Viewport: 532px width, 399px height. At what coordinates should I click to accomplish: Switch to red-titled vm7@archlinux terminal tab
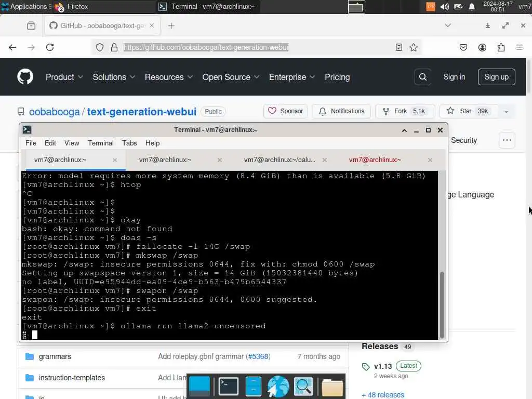[375, 160]
